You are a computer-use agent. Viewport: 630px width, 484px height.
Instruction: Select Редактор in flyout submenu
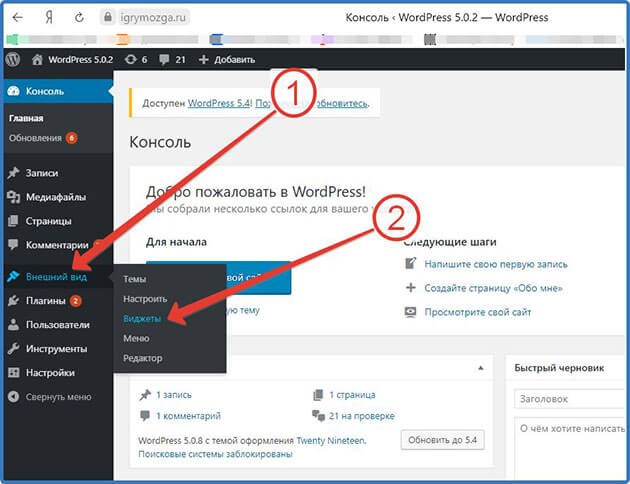[x=143, y=358]
